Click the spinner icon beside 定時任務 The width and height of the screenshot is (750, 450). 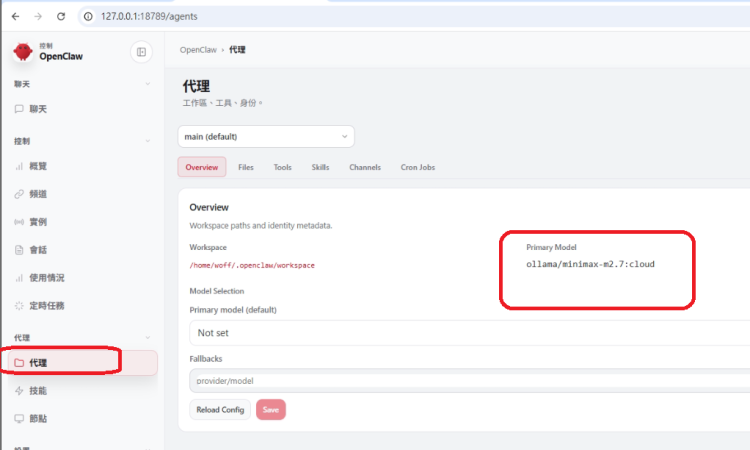click(19, 306)
